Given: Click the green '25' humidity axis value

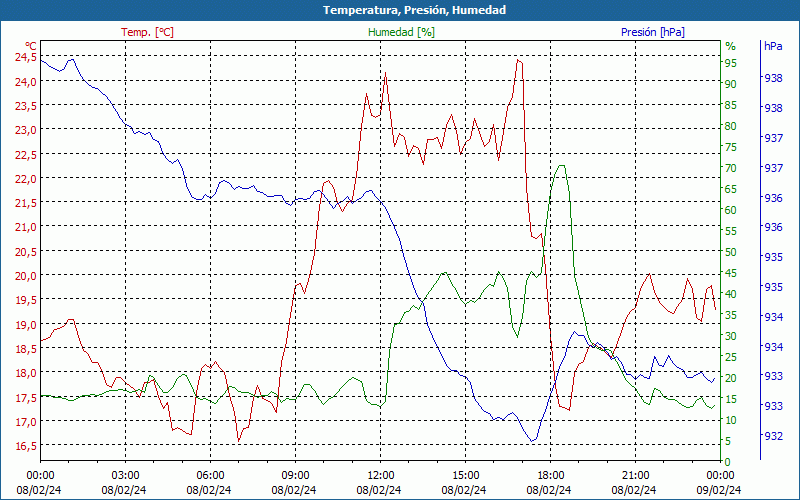Looking at the screenshot, I should coord(731,357).
